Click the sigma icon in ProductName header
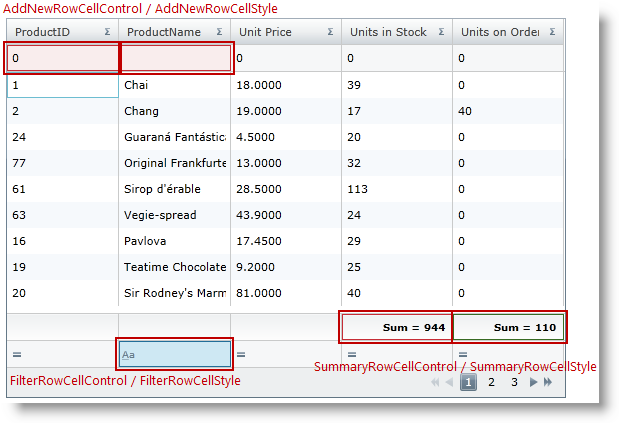619x423 pixels. point(219,33)
